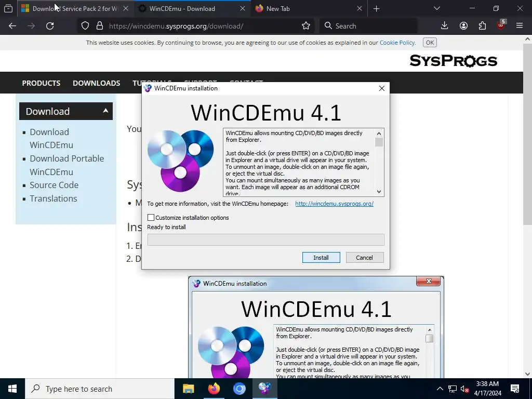Open File Explorer from taskbar
Image resolution: width=532 pixels, height=399 pixels.
(x=188, y=389)
